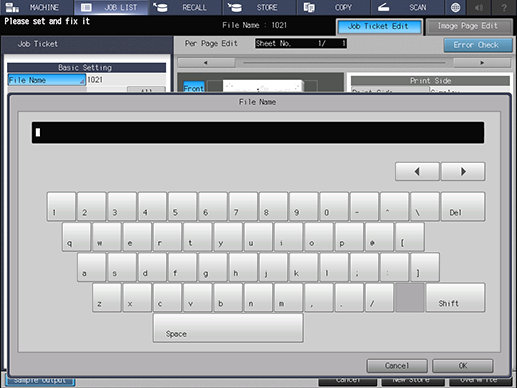Screen dimensions: 517x388
Task: Tap the b key
Action: 228,297
